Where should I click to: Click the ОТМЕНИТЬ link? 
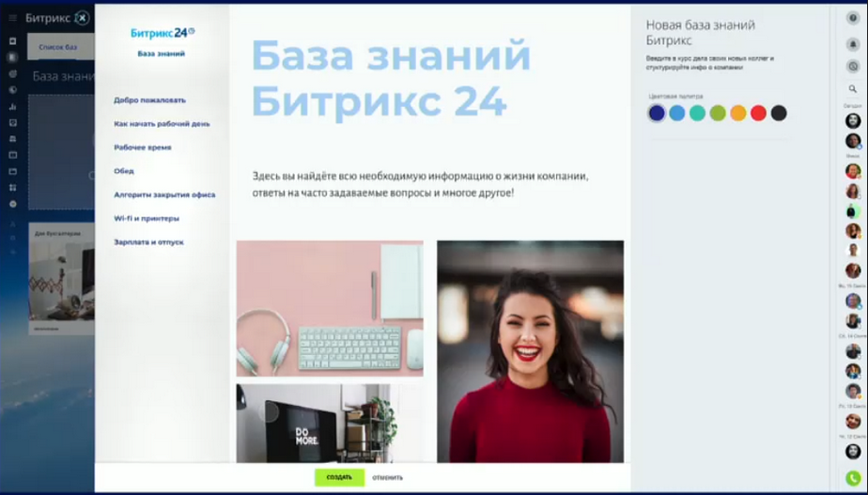tap(387, 478)
